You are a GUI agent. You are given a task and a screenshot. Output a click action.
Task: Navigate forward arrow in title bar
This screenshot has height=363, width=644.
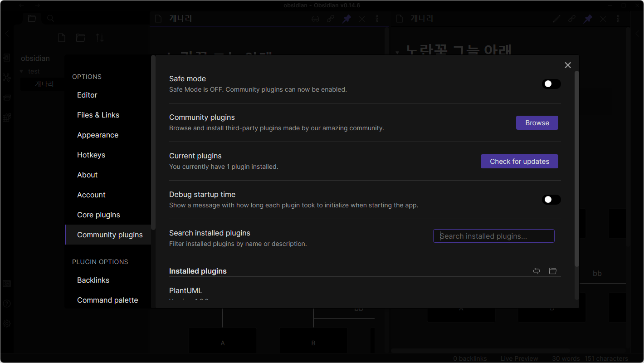click(37, 5)
